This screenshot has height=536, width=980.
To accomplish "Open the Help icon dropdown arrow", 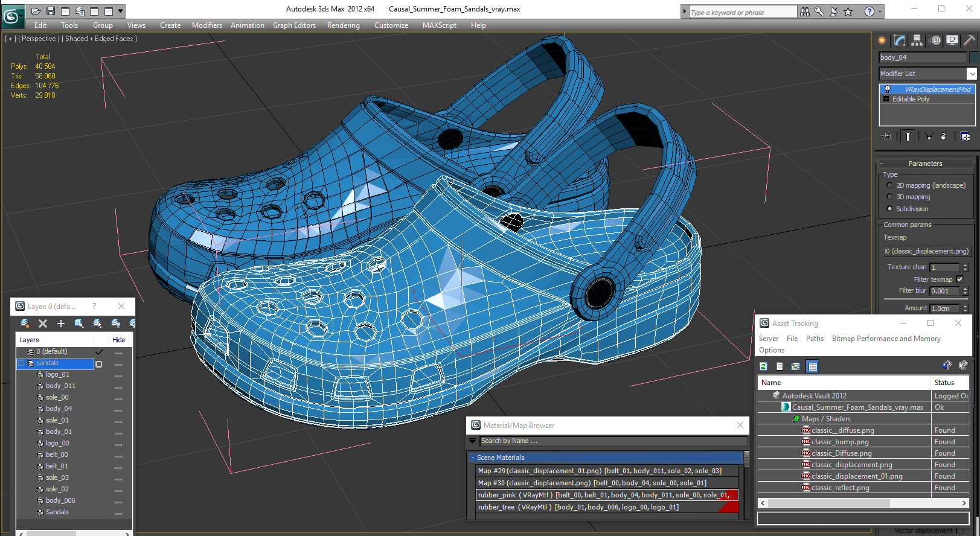I will [880, 11].
